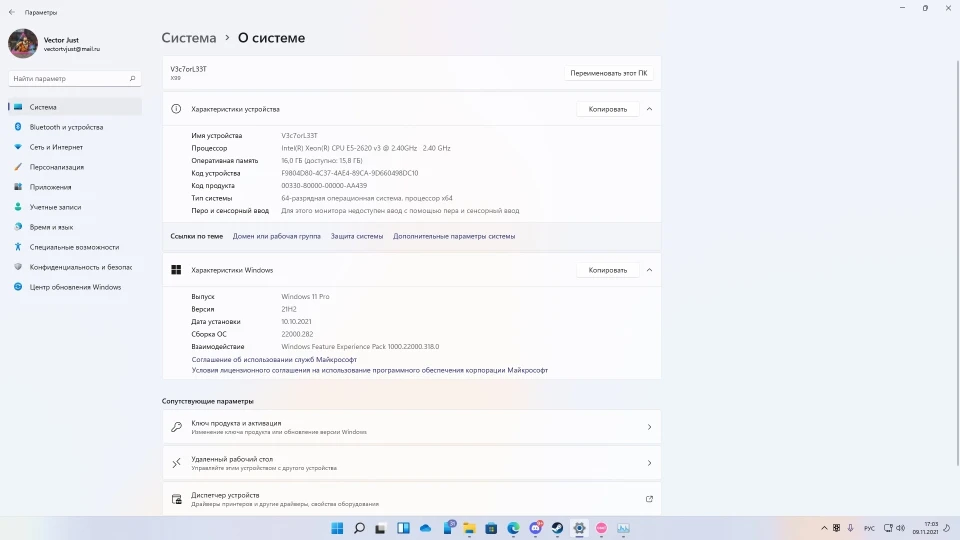Open Конфиденциальность и безопасность section

tap(75, 267)
